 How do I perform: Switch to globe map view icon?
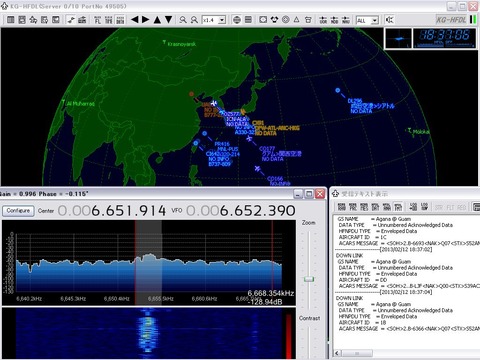[x=237, y=20]
